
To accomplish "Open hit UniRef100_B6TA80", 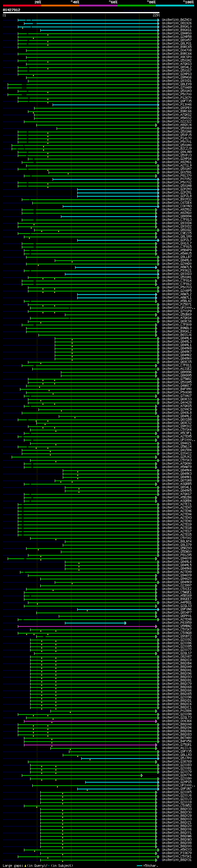I will click(x=176, y=738).
